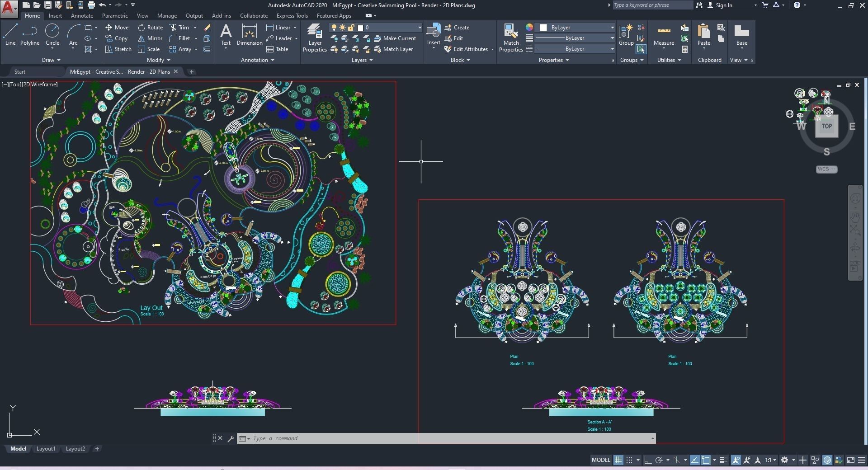868x470 pixels.
Task: Select the Line drawing tool
Action: click(10, 32)
